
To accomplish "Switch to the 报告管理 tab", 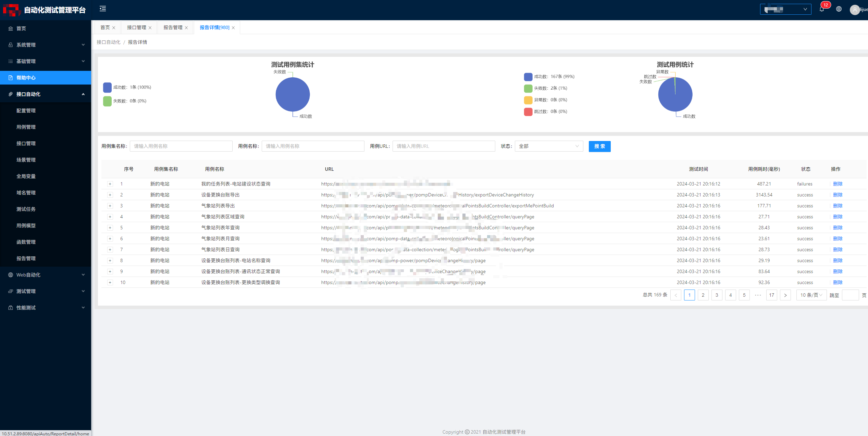I will (x=173, y=27).
